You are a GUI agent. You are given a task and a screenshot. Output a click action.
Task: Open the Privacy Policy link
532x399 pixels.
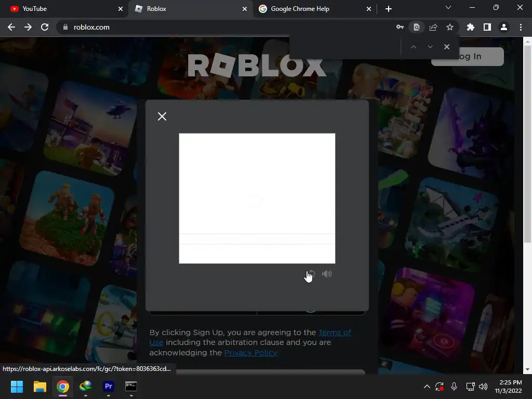250,353
